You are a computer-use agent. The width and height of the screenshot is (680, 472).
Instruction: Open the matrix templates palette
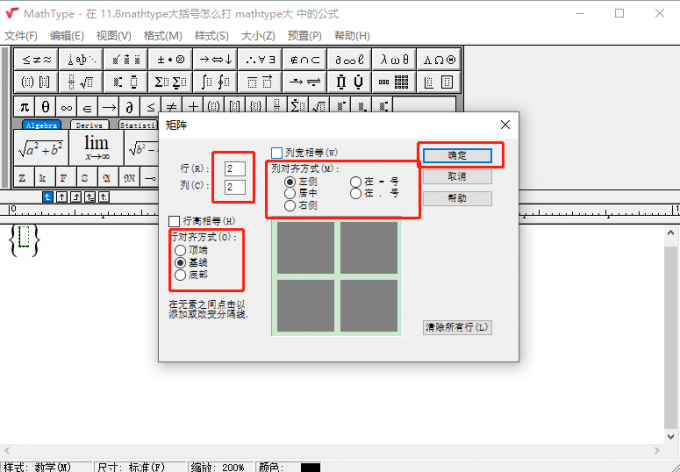pos(394,82)
